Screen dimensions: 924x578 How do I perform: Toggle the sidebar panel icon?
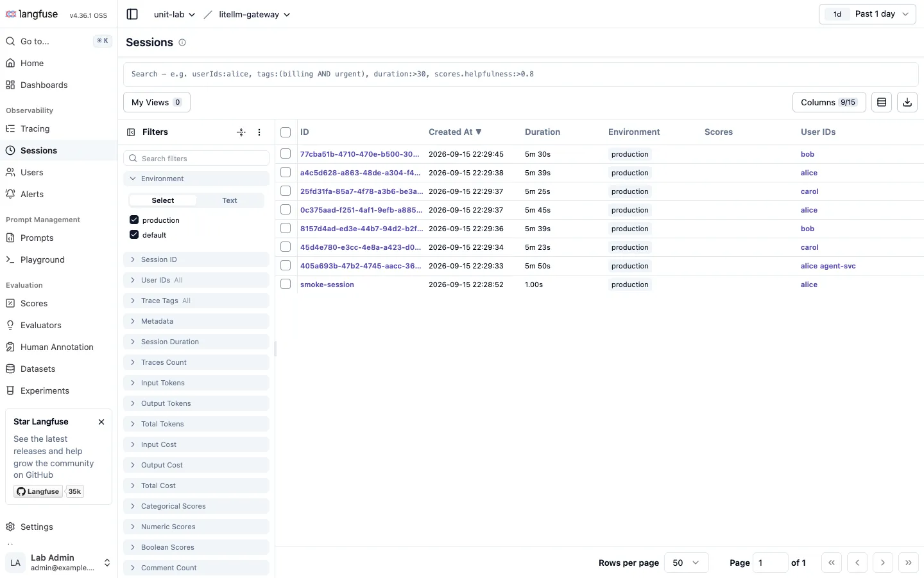(x=132, y=14)
